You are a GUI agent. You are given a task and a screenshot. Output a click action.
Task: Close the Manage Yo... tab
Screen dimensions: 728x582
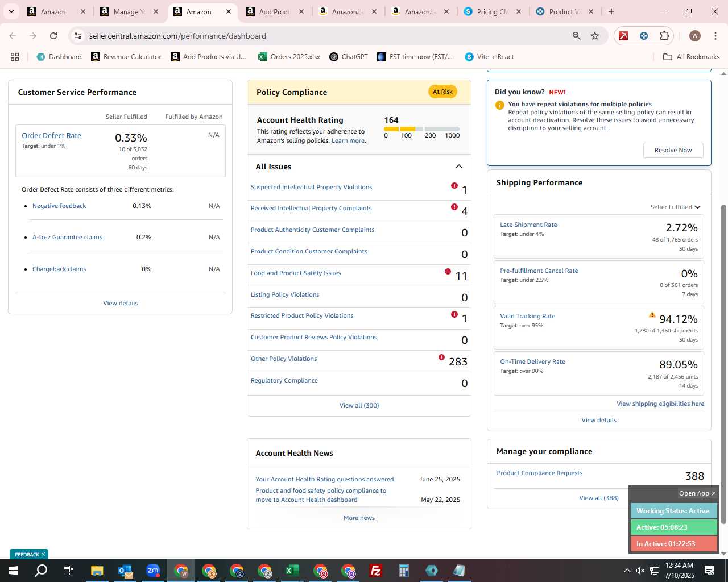coord(155,11)
